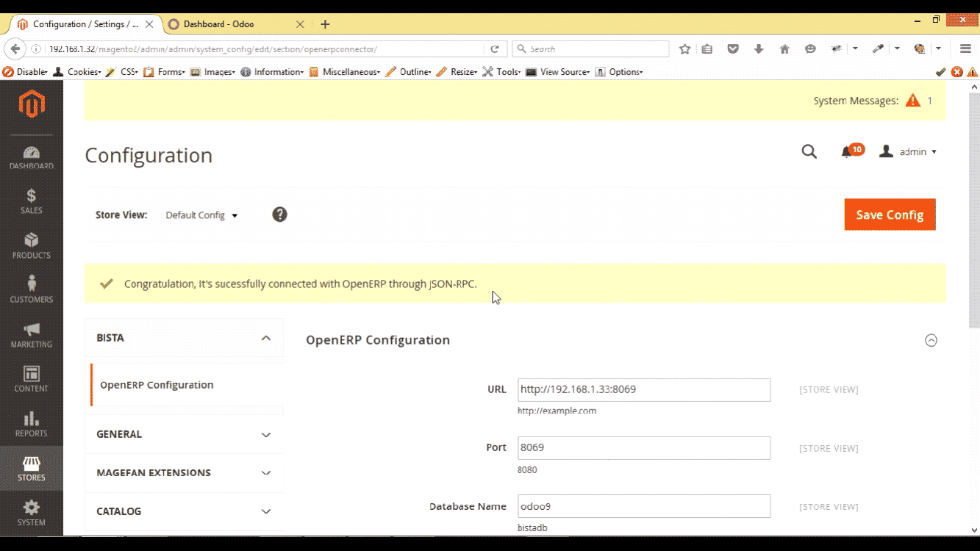Click the browser Search box

590,49
